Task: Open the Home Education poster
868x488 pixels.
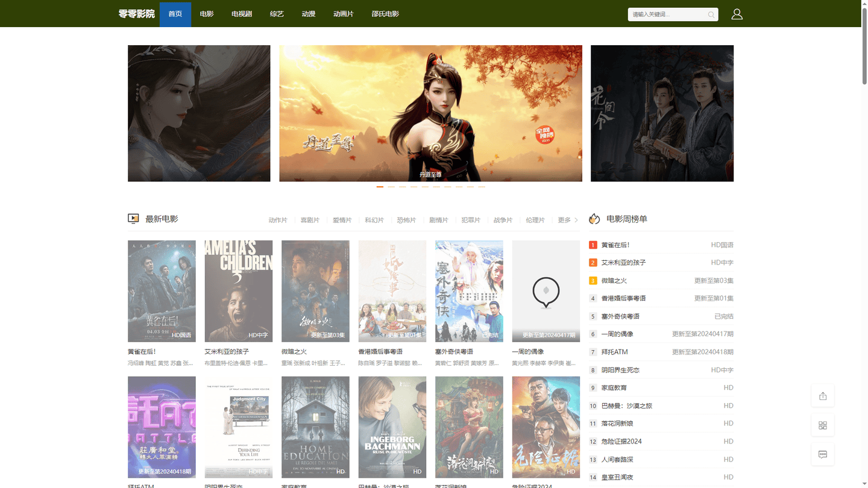Action: [315, 427]
